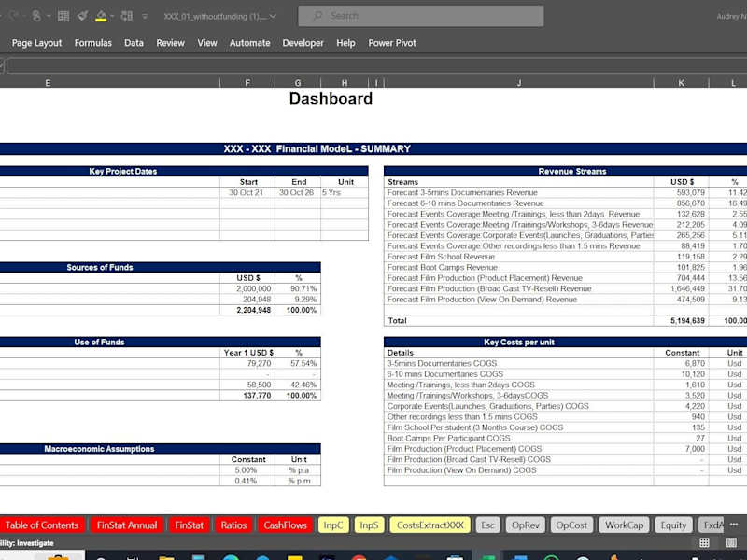Open the InpS sheet tab
This screenshot has height=560, width=747.
tap(369, 525)
